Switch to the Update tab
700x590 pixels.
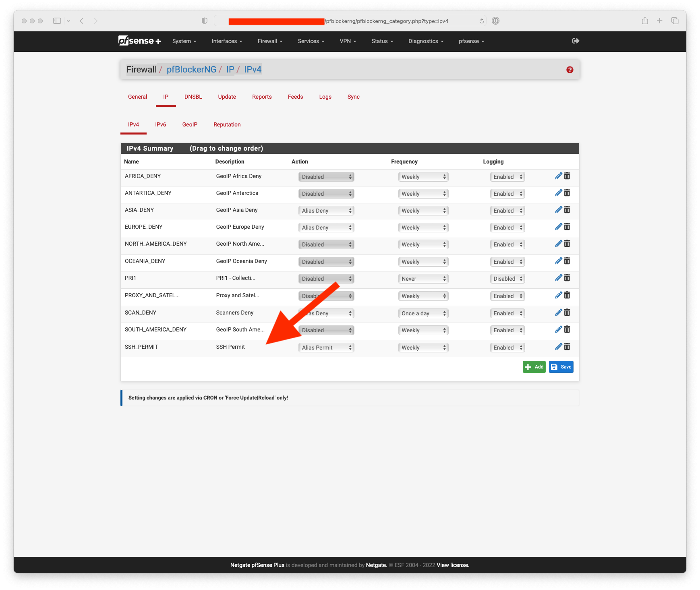pyautogui.click(x=227, y=97)
